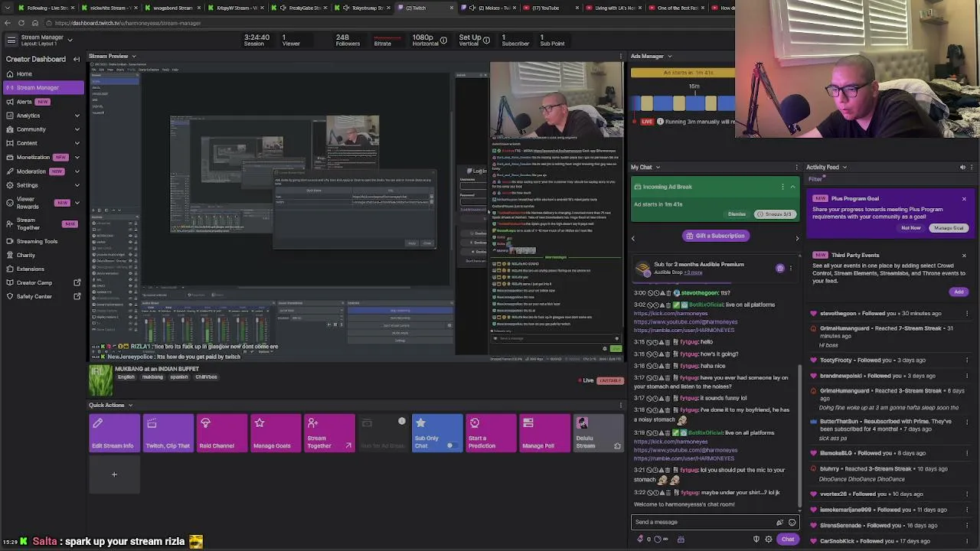Click the 1080p Horizontal info icon
Image resolution: width=980 pixels, height=551 pixels.
443,39
